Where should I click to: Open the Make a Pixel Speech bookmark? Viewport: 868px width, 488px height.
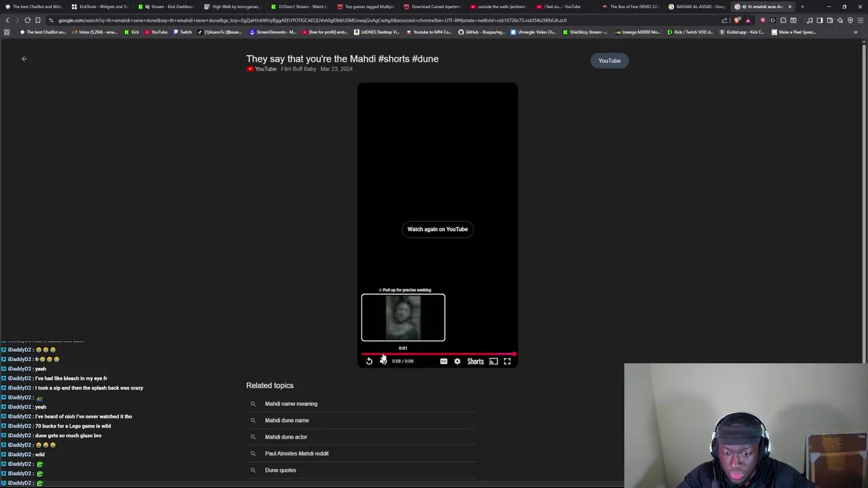click(x=794, y=32)
